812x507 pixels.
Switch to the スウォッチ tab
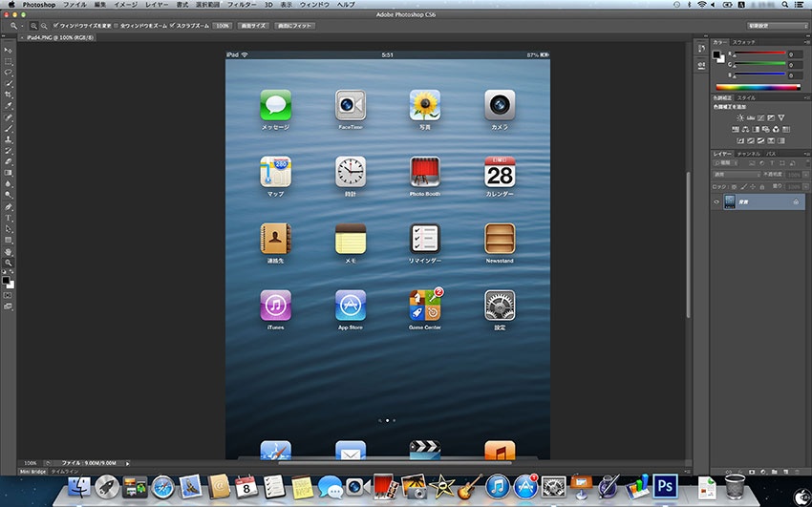(x=743, y=42)
